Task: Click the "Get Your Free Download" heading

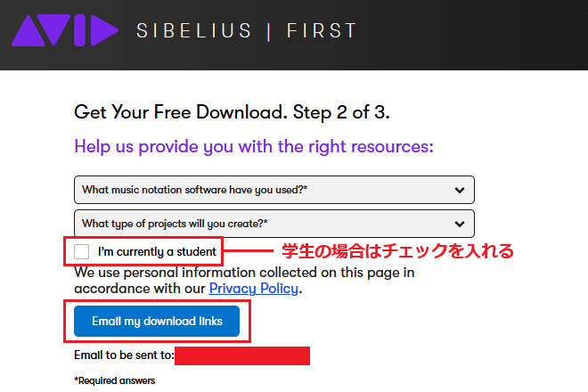Action: click(x=232, y=113)
